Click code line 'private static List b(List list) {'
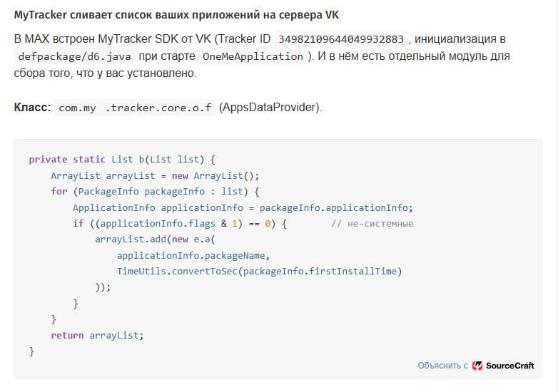The height and width of the screenshot is (392, 558). tap(122, 160)
